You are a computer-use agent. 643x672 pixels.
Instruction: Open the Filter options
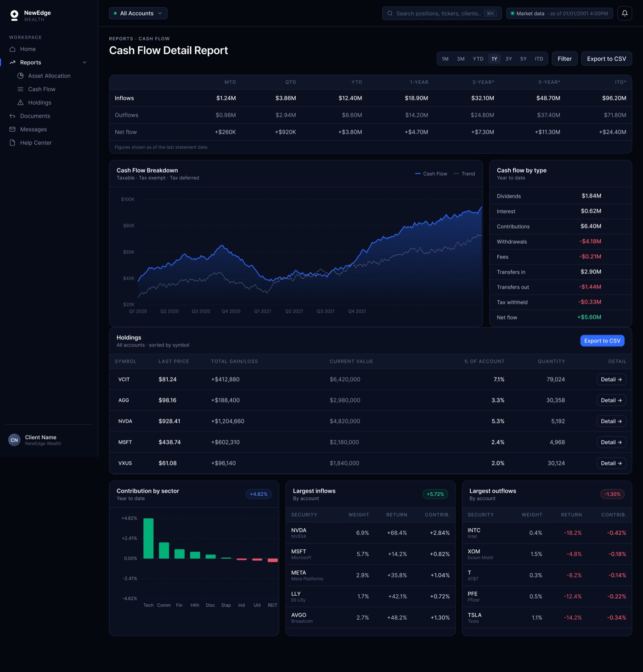[564, 59]
